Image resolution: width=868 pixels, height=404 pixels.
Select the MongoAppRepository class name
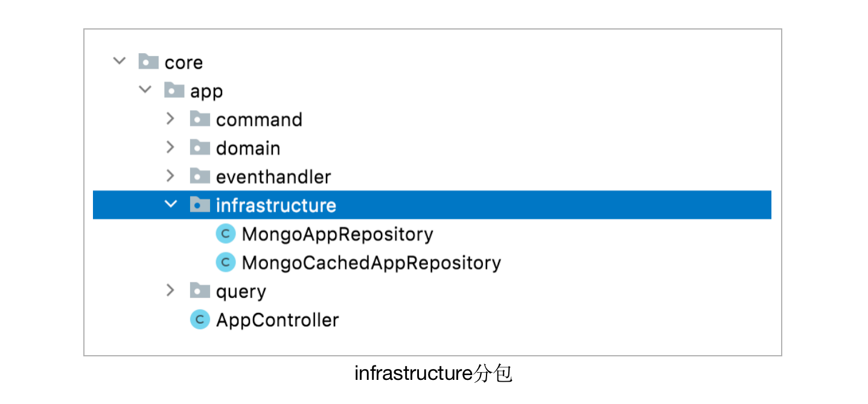[x=337, y=234]
